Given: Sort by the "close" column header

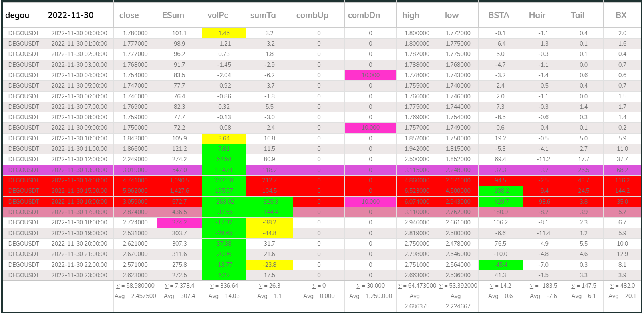Looking at the screenshot, I should pos(129,16).
